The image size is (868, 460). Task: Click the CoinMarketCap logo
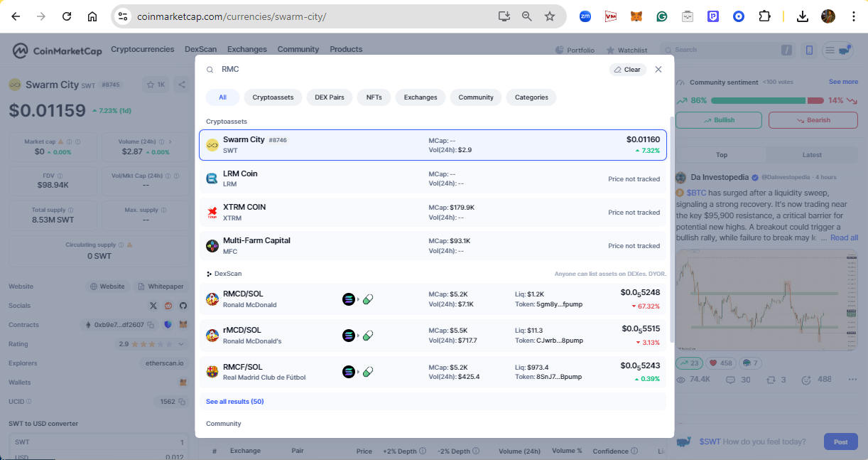pos(57,50)
